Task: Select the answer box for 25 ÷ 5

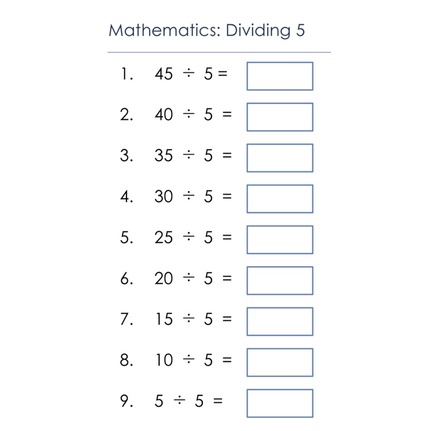Action: [x=280, y=240]
